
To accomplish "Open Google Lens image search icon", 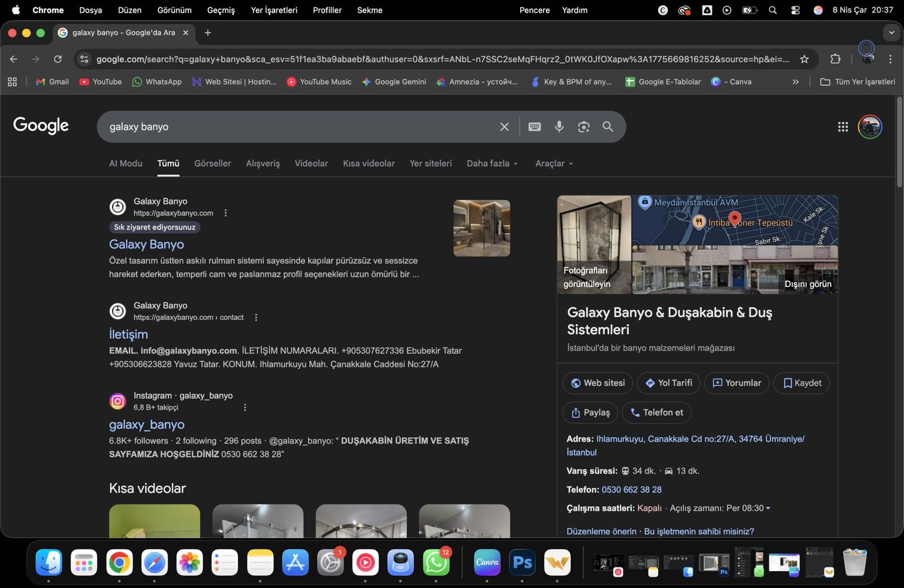I will [584, 127].
